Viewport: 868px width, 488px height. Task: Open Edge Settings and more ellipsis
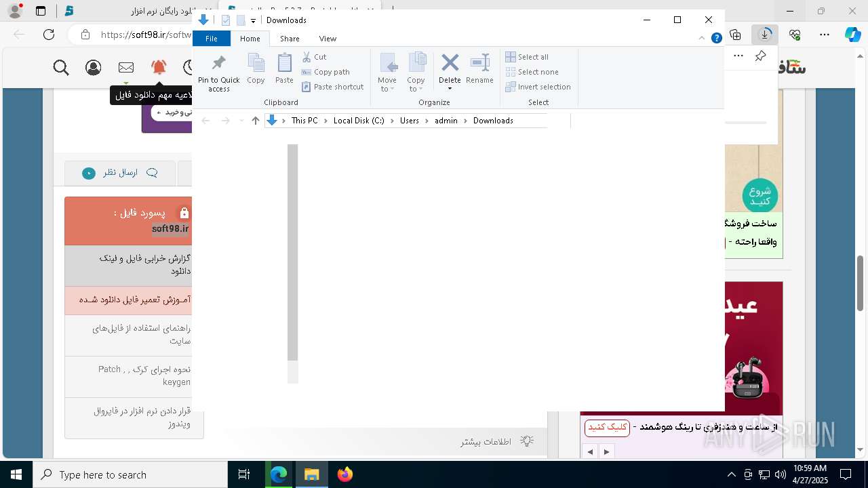(824, 35)
